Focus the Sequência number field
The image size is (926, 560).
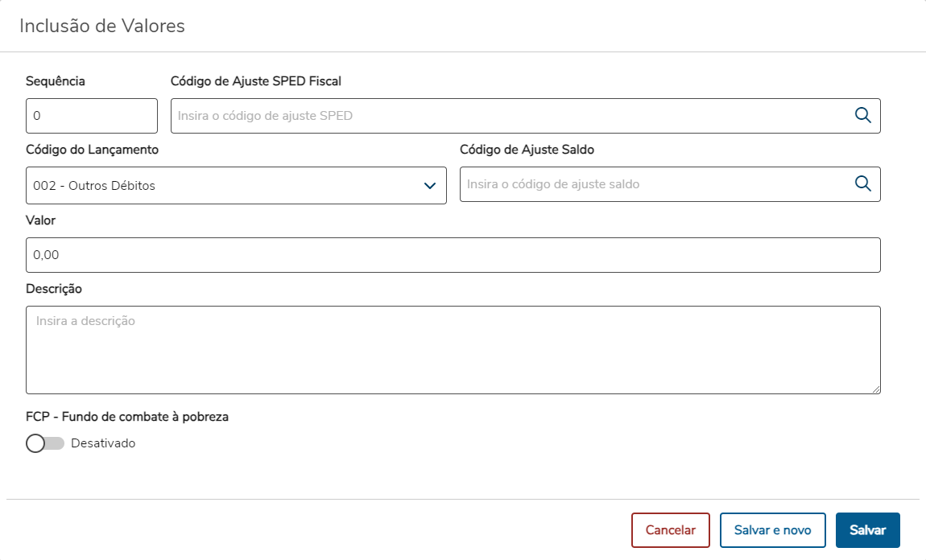click(91, 116)
